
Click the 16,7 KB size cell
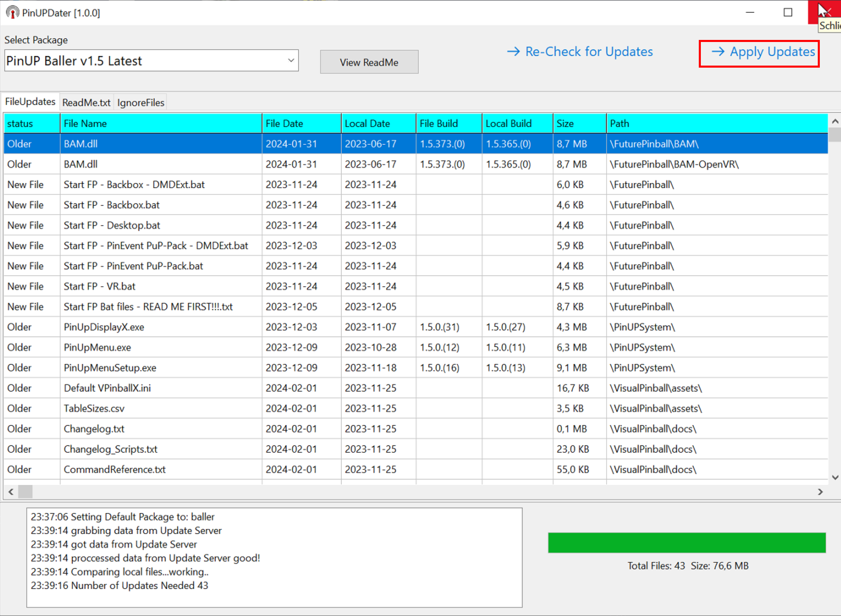click(580, 388)
